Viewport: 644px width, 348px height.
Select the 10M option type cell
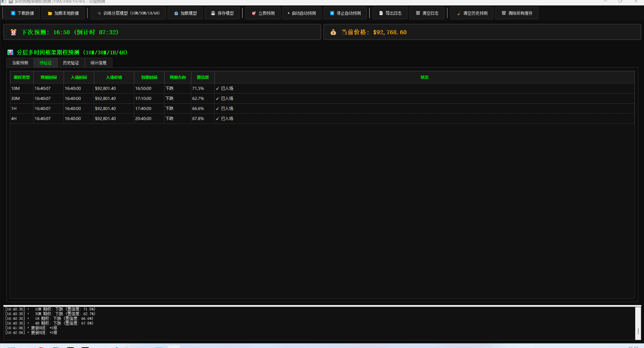click(22, 88)
